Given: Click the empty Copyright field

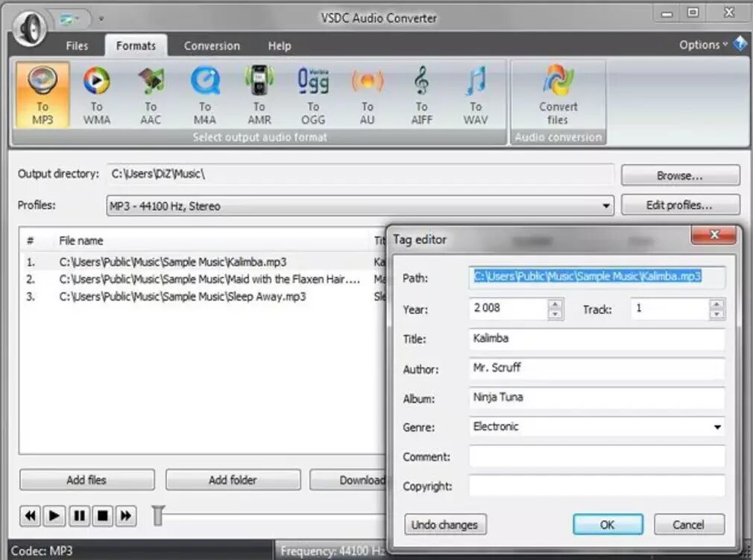Looking at the screenshot, I should pos(596,485).
